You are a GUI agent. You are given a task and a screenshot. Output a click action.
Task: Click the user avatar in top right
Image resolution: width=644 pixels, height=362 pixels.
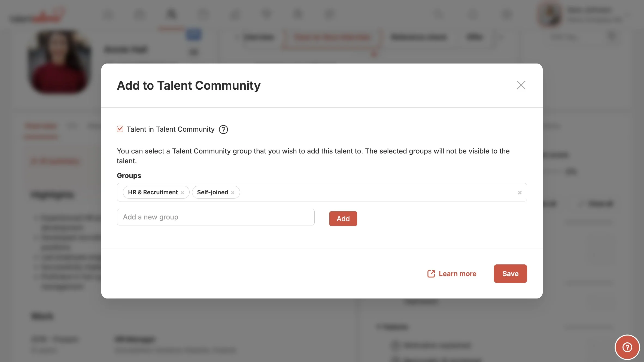549,15
